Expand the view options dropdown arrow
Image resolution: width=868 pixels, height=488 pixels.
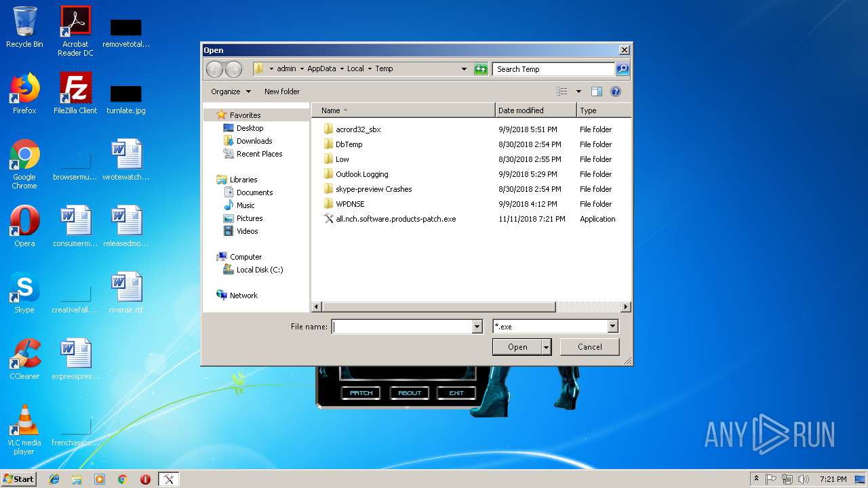[x=578, y=91]
